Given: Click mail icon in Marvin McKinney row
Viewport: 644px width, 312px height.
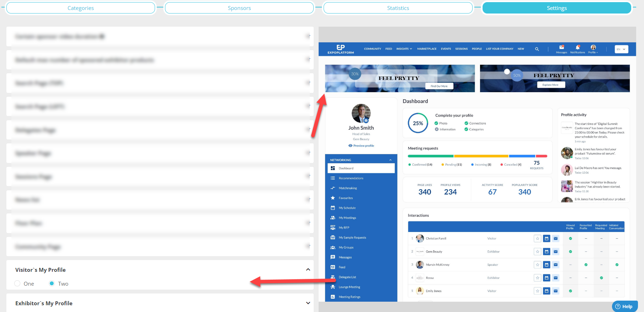Looking at the screenshot, I should click(555, 265).
